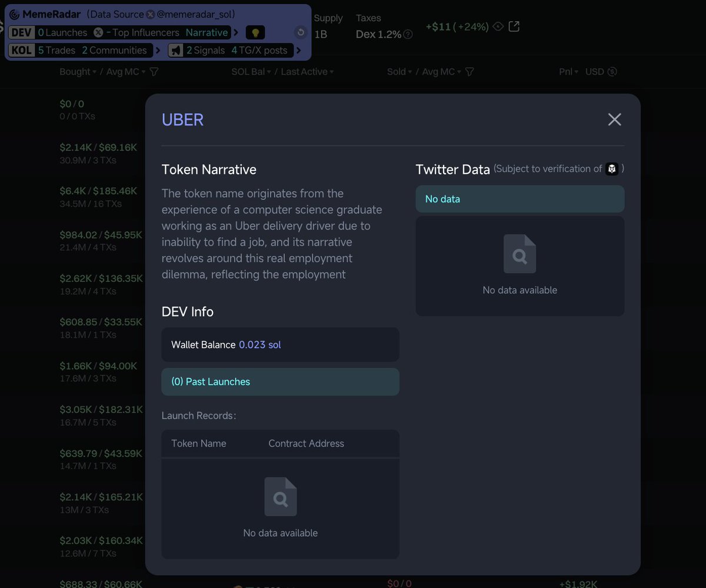Click the refresh icon in MemeRadar bar
706x588 pixels.
click(300, 33)
